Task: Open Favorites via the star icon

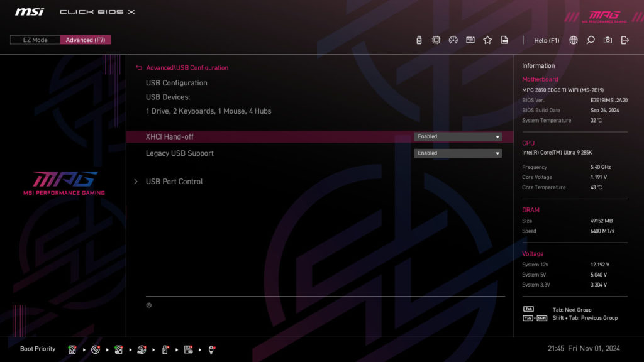Action: point(487,40)
